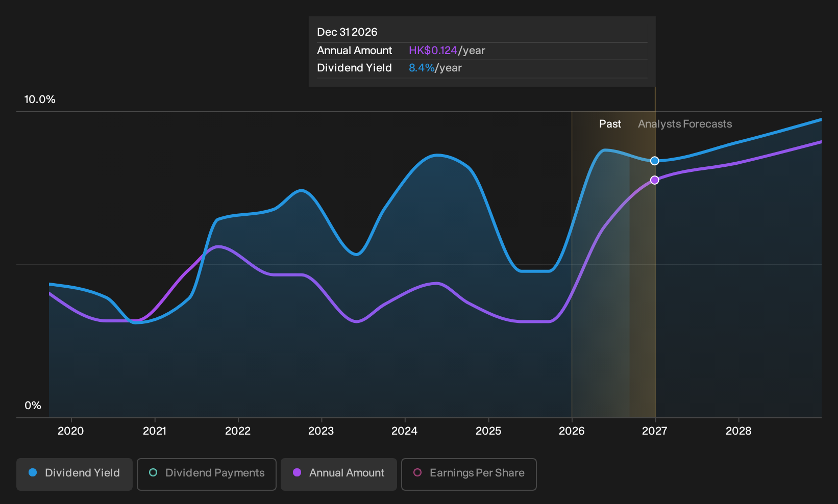Click the Dec 31 2026 tooltip date
The height and width of the screenshot is (504, 838).
tap(347, 32)
